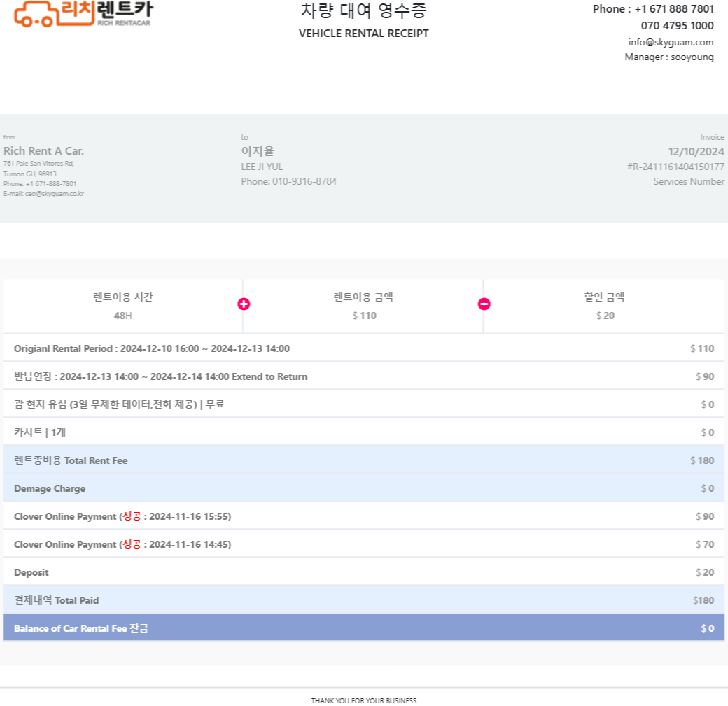The image size is (728, 706).
Task: Click the Total Rent Fee row
Action: coord(364,460)
